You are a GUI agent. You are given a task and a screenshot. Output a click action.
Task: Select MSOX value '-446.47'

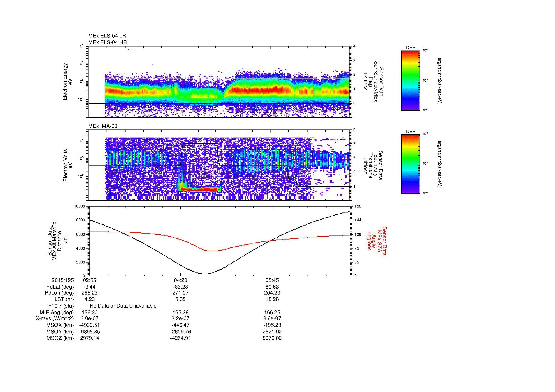tap(180, 325)
